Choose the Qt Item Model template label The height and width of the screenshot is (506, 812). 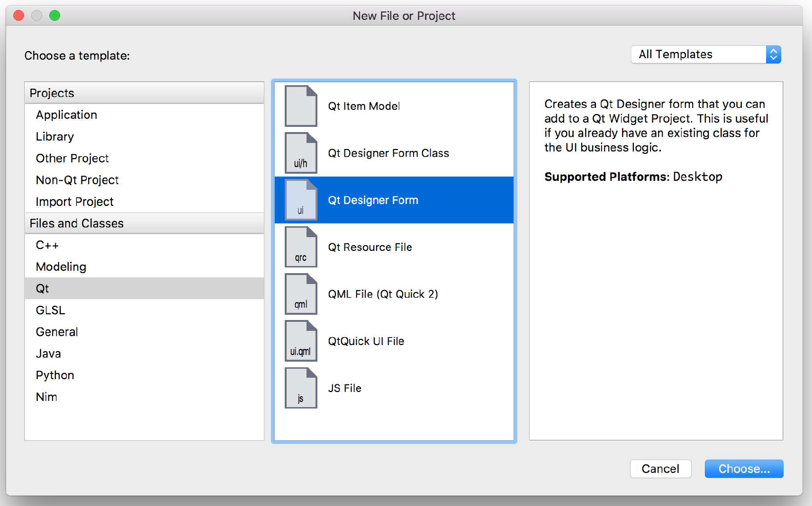pyautogui.click(x=364, y=106)
